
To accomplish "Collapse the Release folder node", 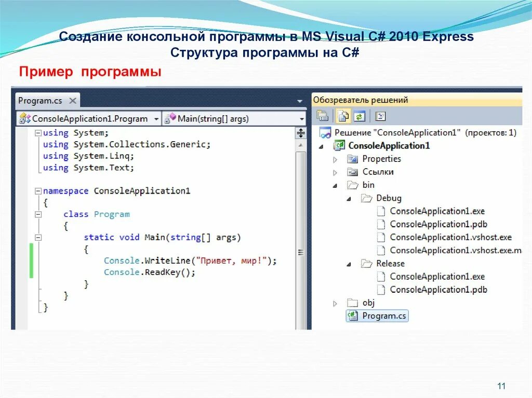I will coord(349,265).
